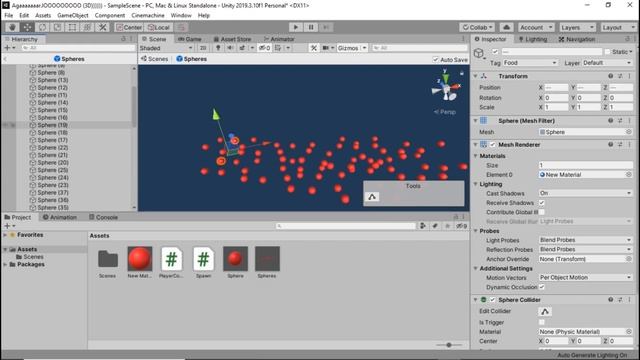
Task: Collapse the Transform component
Action: coord(476,76)
